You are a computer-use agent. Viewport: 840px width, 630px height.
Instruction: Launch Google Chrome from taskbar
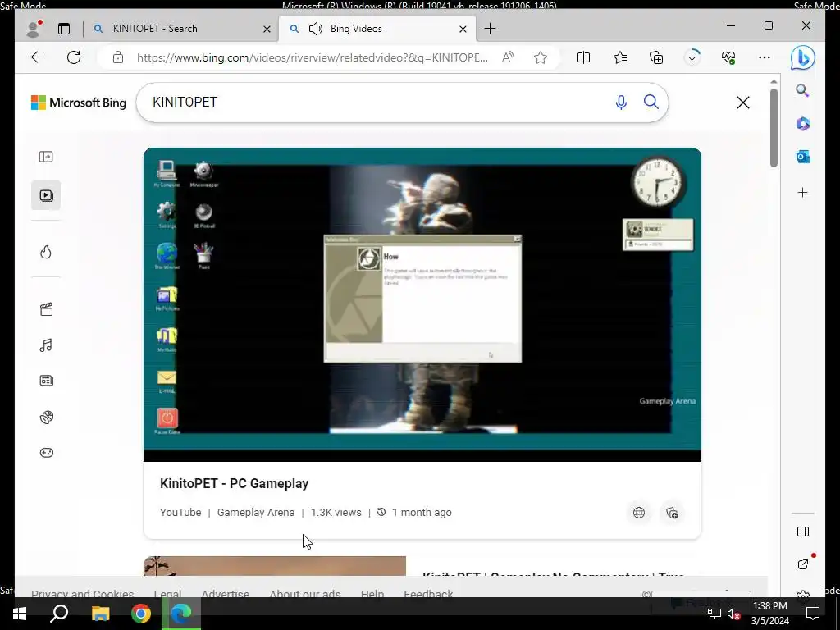(x=141, y=614)
